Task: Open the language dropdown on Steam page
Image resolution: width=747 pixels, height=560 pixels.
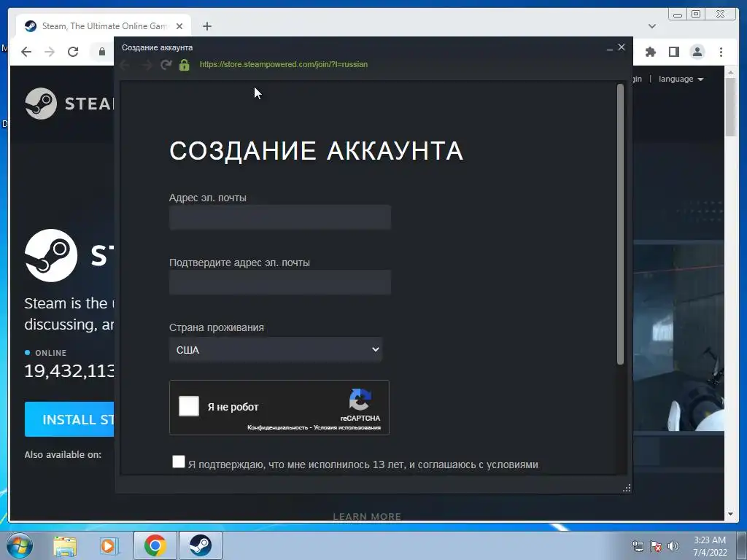Action: click(x=681, y=79)
